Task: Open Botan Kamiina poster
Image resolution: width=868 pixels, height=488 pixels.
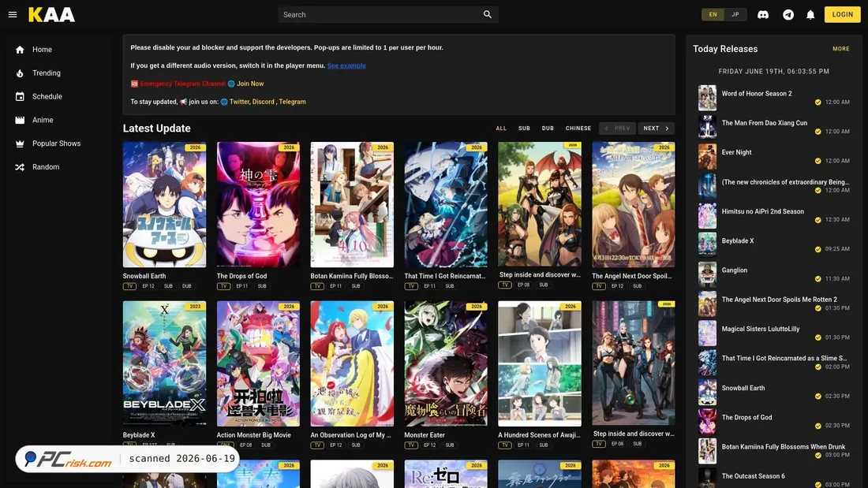Action: click(x=352, y=205)
